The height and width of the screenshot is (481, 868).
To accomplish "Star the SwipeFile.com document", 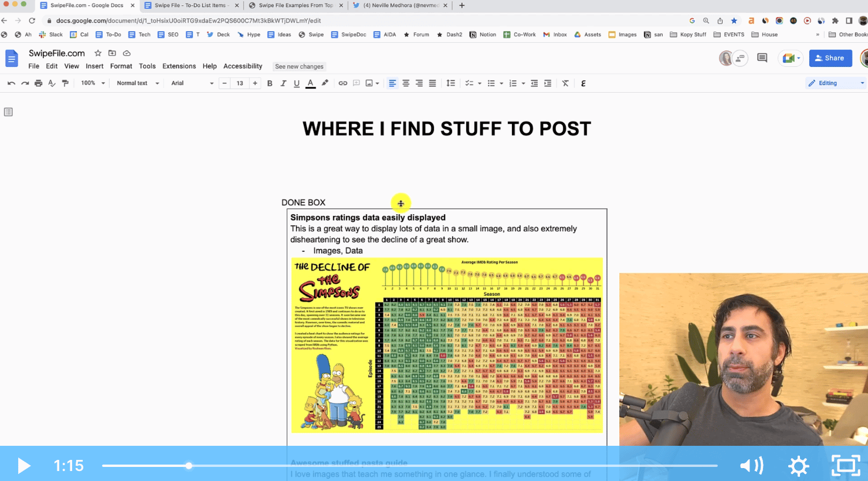I will coord(98,53).
